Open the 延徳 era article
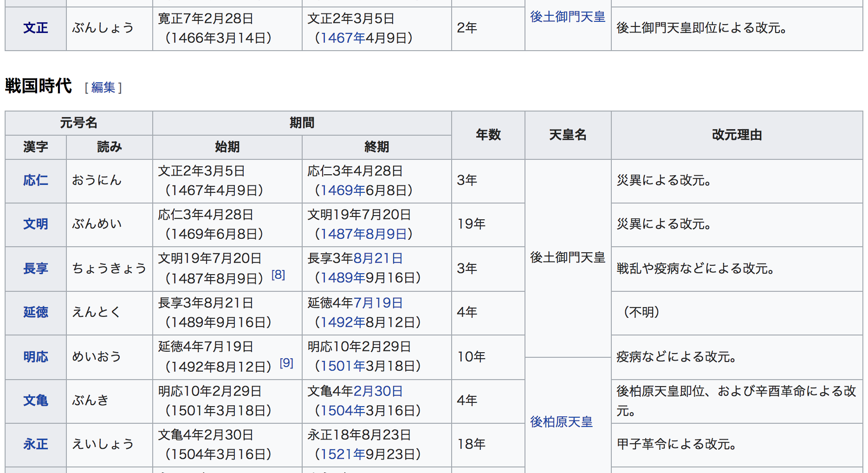The image size is (868, 473). (35, 313)
